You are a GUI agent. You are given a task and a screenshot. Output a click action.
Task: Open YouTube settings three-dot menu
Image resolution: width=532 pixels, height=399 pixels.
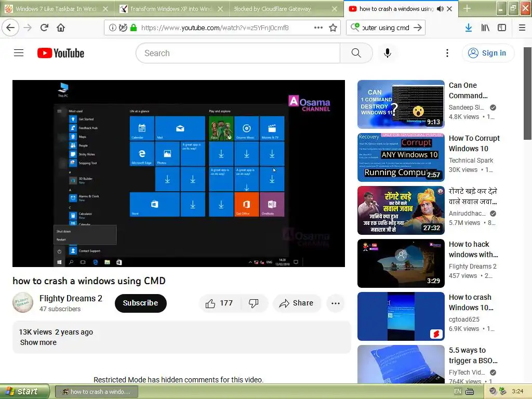point(447,53)
